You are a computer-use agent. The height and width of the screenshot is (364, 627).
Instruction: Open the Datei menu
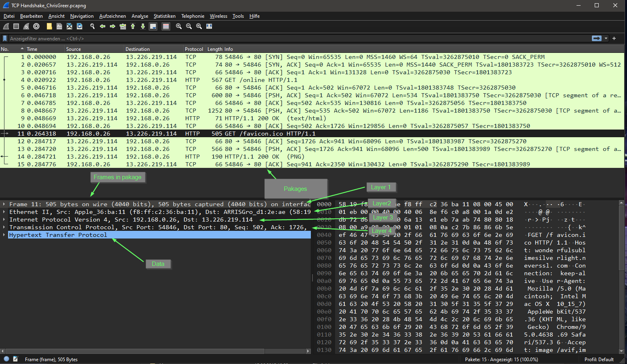pos(9,16)
